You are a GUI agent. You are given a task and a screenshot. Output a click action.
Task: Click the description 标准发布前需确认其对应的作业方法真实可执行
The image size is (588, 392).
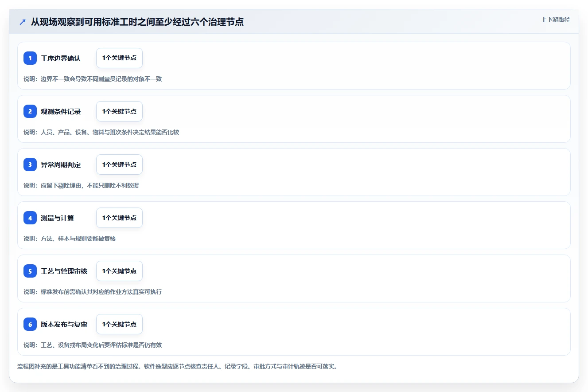(93, 292)
